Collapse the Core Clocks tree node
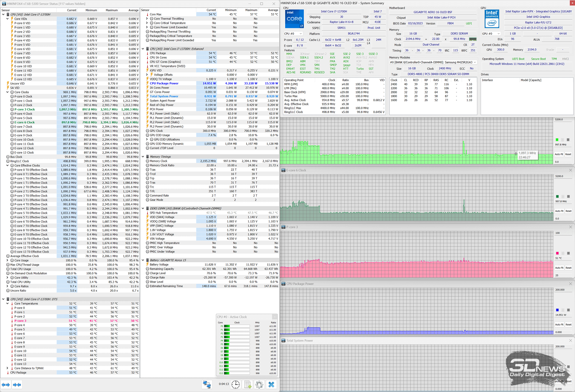The width and height of the screenshot is (575, 392). [7, 92]
